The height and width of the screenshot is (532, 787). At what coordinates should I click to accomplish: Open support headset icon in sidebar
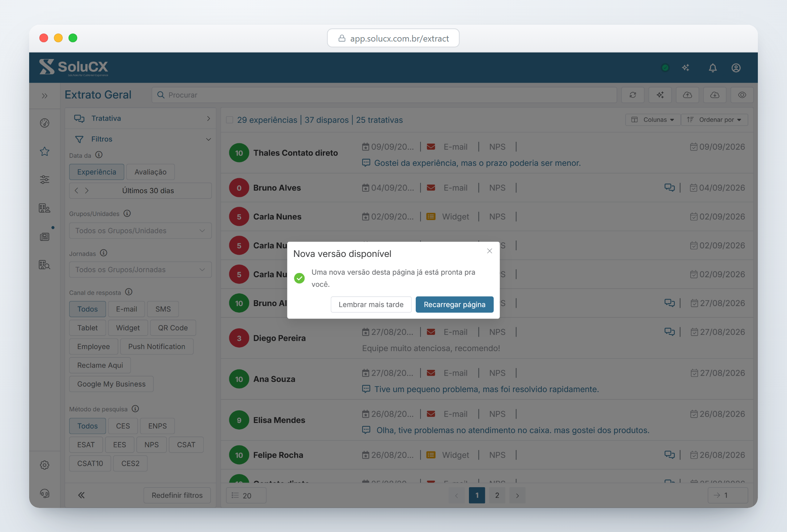[x=44, y=493]
